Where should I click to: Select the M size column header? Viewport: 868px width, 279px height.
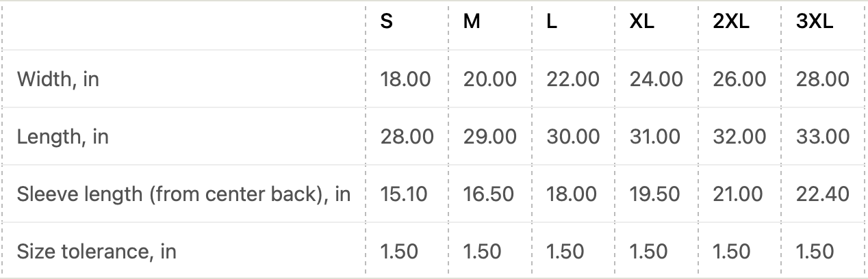coord(472,22)
